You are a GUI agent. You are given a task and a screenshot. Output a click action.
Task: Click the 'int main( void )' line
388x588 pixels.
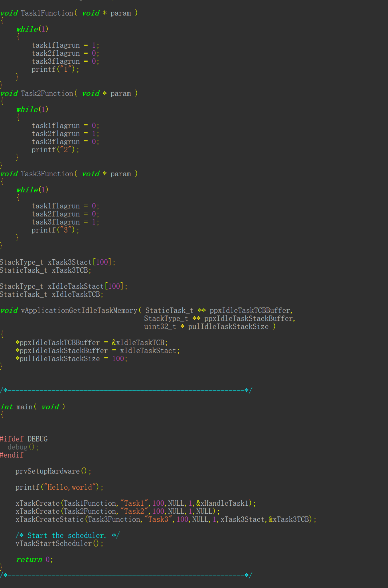coord(33,407)
